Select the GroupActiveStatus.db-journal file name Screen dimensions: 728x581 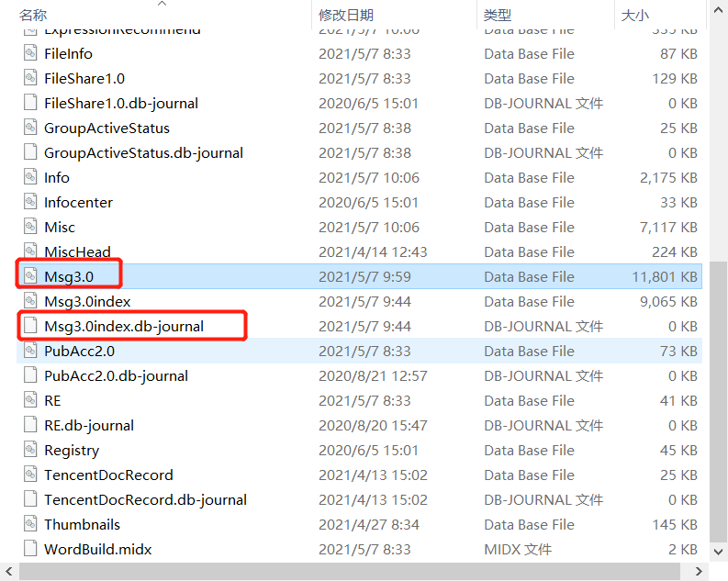143,152
